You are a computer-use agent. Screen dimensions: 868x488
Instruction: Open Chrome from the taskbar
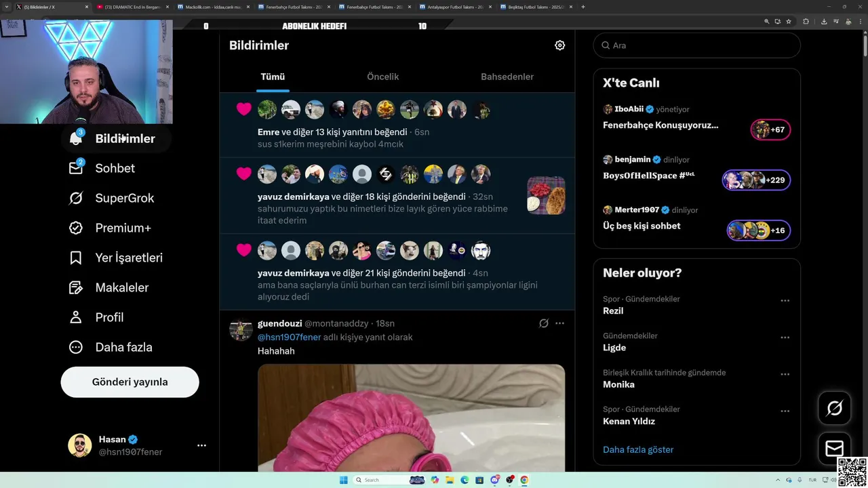524,480
